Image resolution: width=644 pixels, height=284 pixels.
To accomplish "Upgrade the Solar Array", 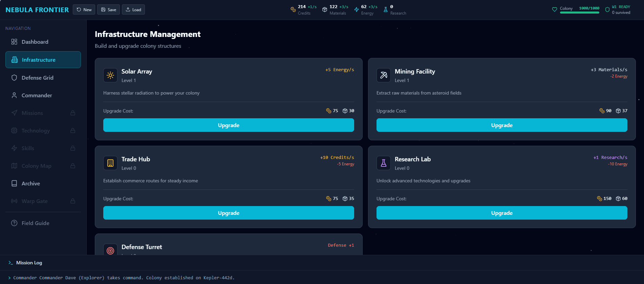I will pos(229,125).
